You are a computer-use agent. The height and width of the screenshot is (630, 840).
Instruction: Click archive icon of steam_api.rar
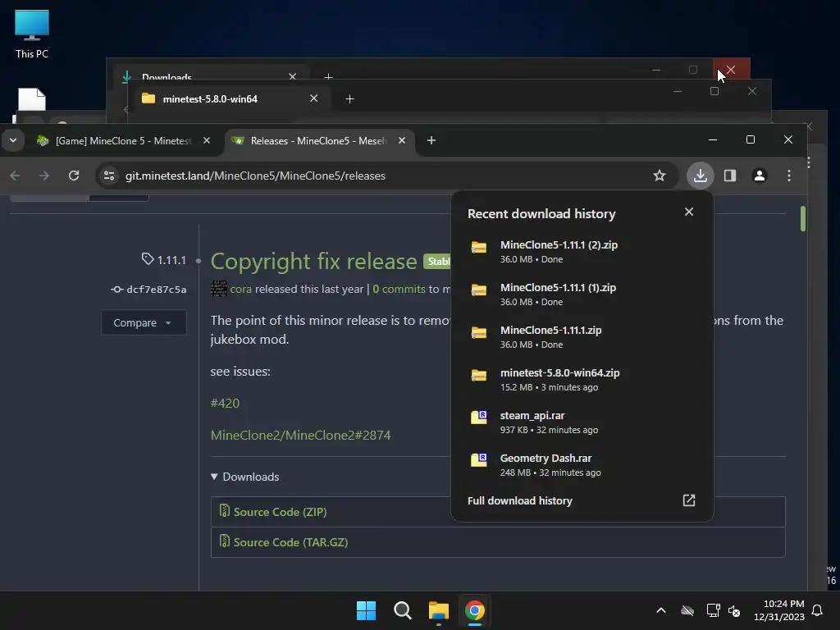(x=479, y=418)
